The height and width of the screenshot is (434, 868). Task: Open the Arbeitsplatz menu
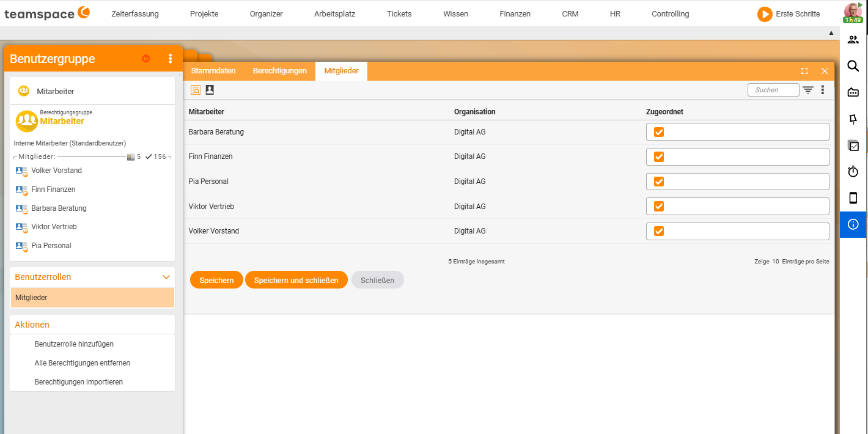point(334,13)
